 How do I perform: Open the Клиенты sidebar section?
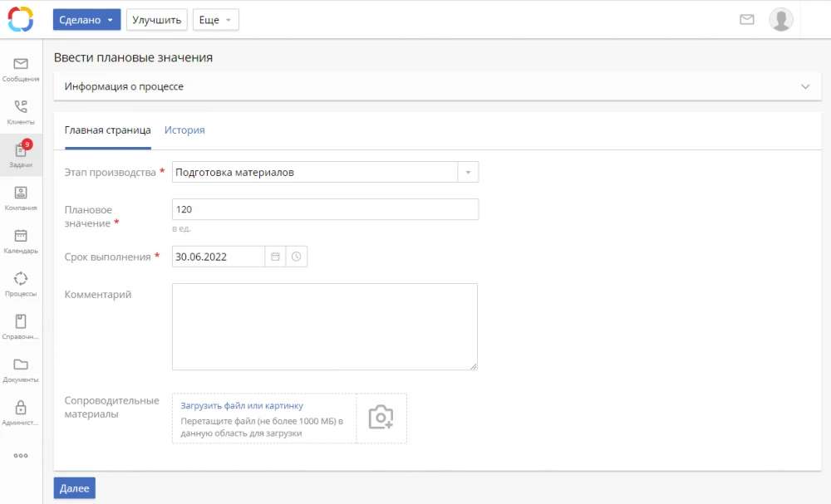tap(21, 112)
